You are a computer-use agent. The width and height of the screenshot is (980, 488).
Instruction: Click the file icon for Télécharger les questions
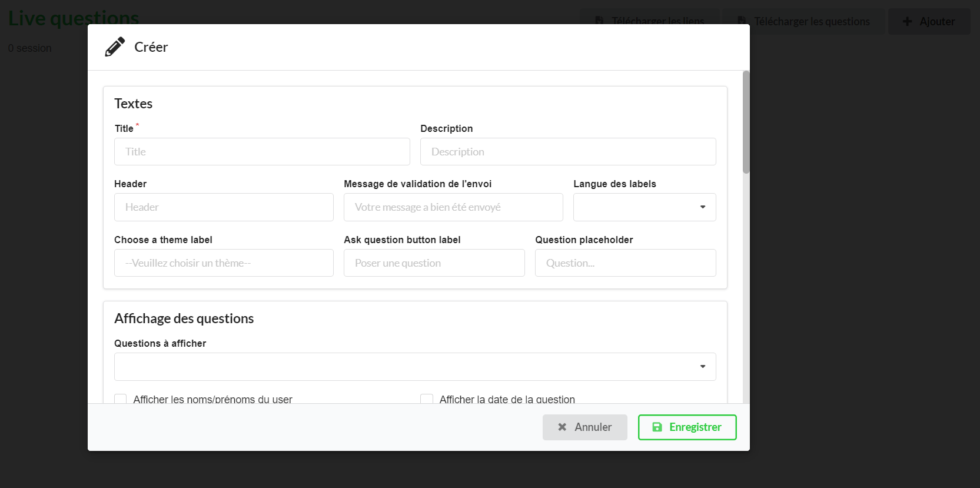tap(742, 22)
